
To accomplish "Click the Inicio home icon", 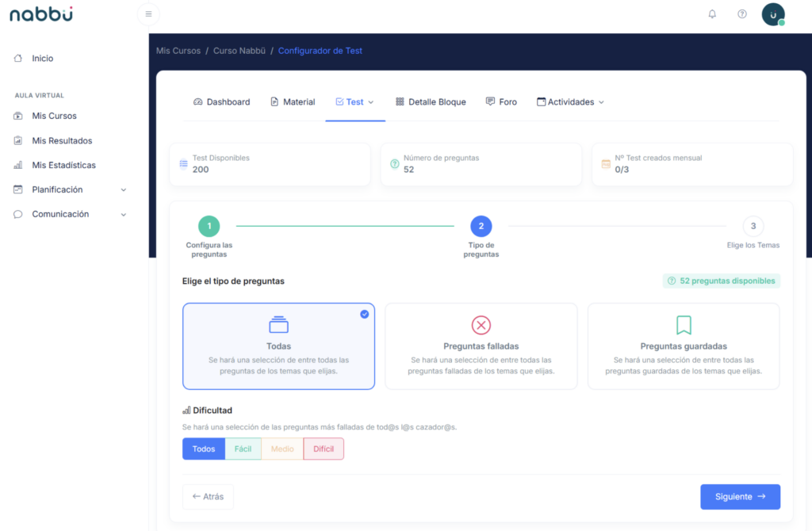I will click(x=18, y=58).
